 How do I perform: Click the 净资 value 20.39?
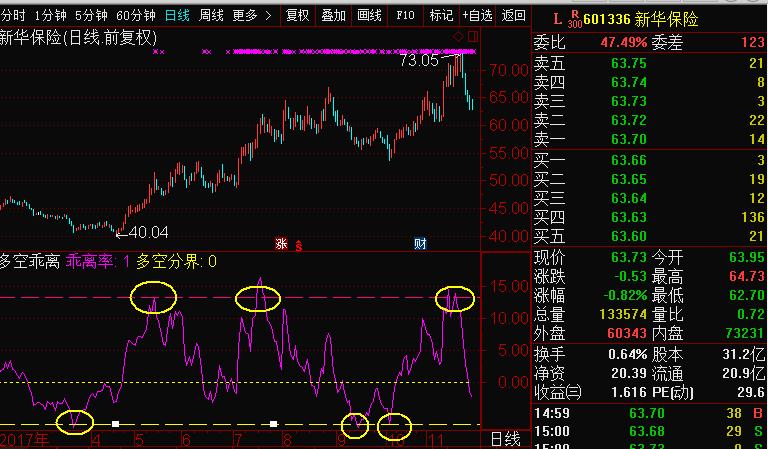(x=629, y=374)
